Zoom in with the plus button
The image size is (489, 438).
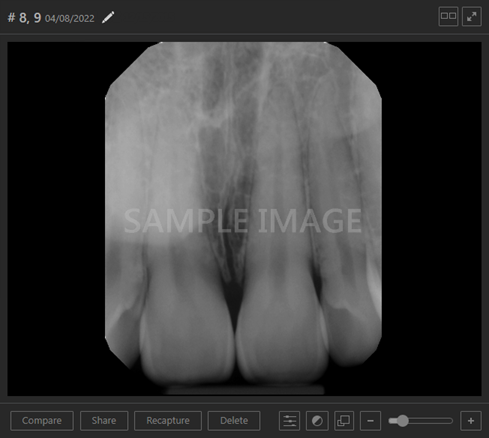[x=471, y=421]
